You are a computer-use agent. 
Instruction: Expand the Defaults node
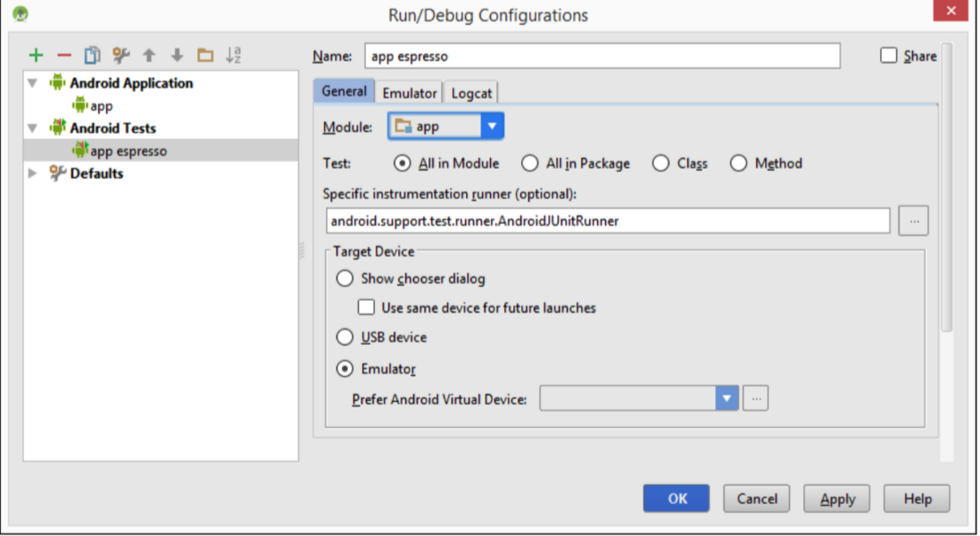(32, 173)
